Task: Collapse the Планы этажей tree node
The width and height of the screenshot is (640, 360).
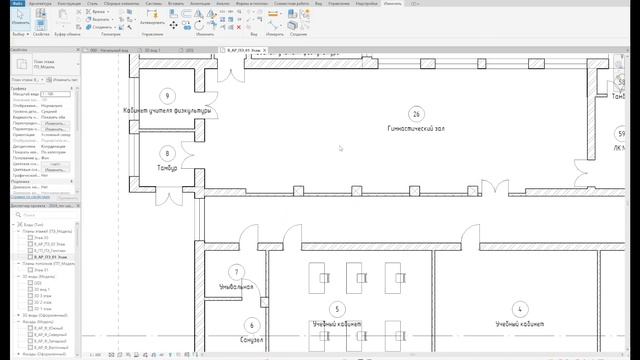Action: pos(18,231)
